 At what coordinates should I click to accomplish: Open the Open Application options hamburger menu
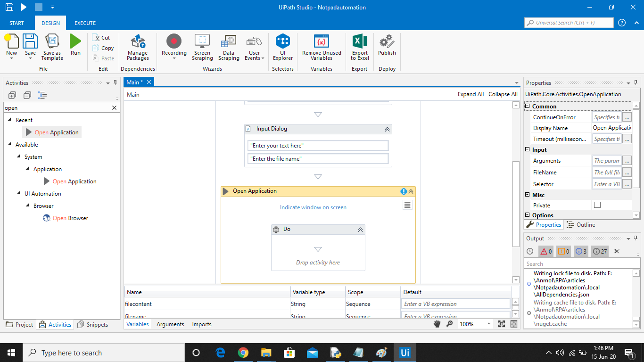[408, 205]
